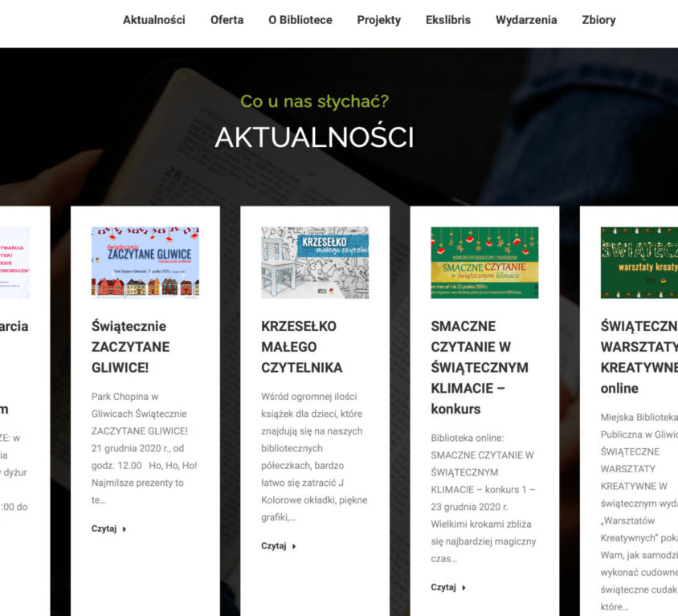Open the Aktualności menu item

[154, 20]
